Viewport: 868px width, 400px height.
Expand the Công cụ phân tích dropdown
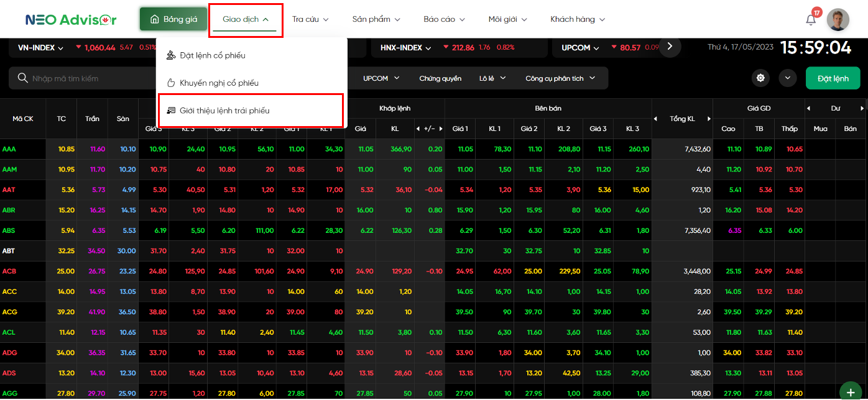click(x=560, y=78)
